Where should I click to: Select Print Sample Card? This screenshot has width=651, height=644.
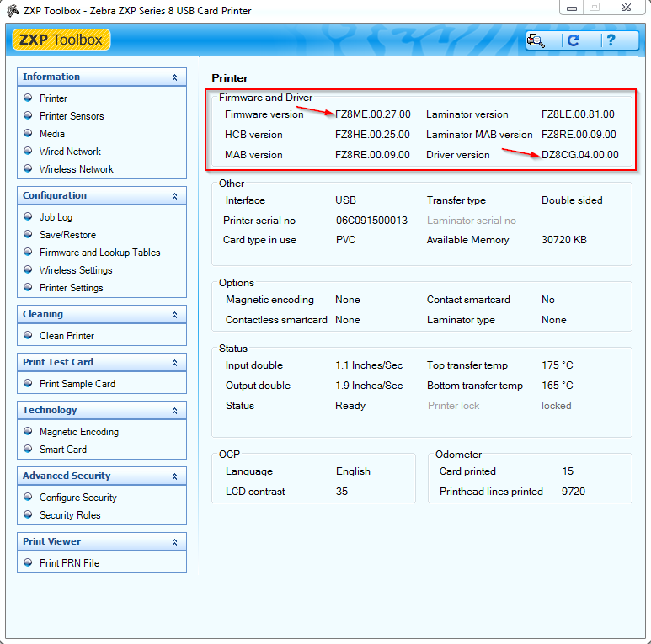(77, 384)
